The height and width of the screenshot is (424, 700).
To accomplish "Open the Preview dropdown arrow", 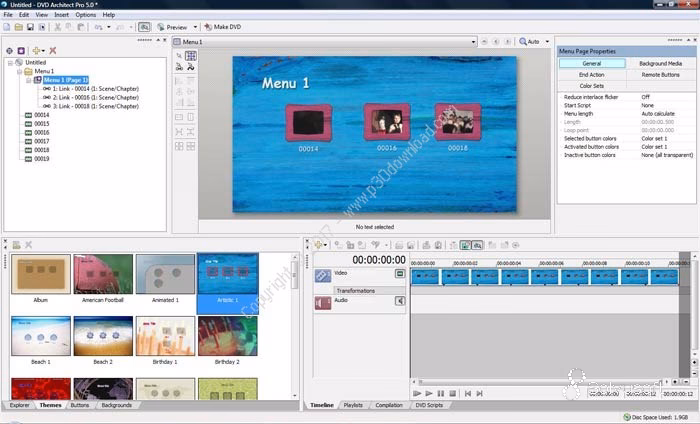I will [x=195, y=27].
